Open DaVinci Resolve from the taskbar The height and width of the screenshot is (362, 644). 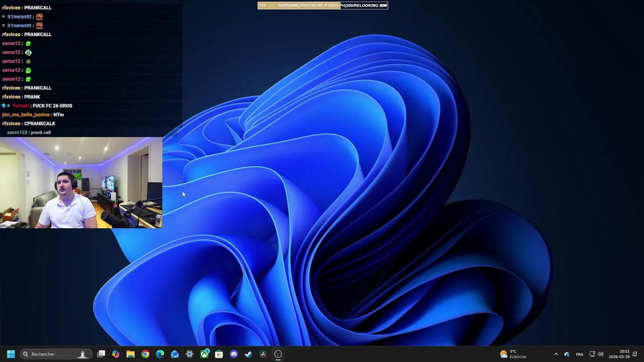coord(263,354)
